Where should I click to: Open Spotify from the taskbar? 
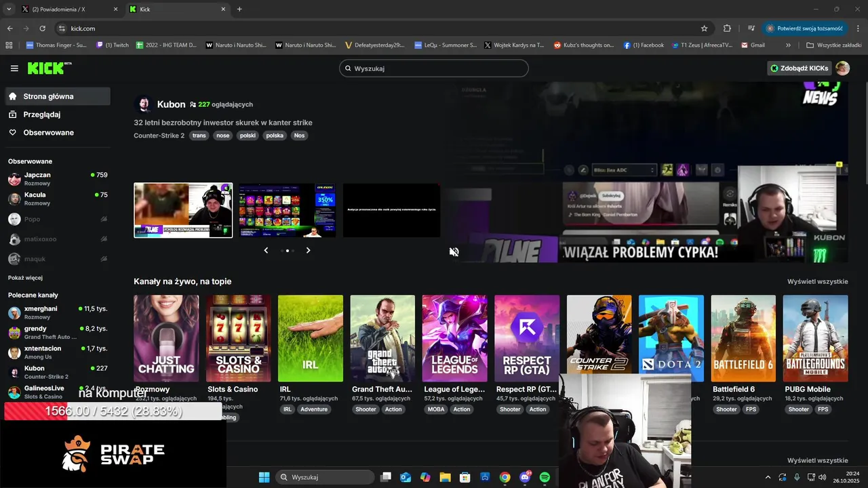[x=545, y=477]
